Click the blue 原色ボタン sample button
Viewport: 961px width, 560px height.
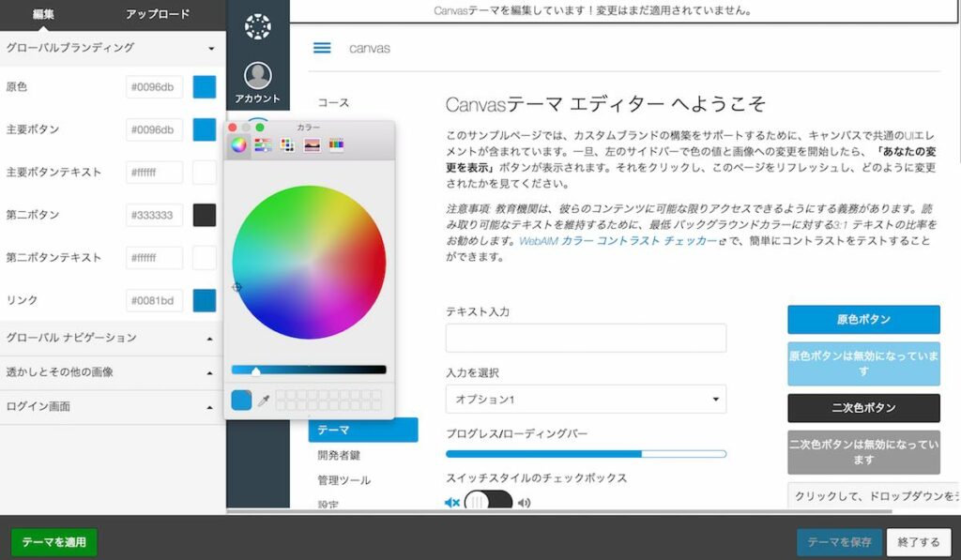point(863,319)
